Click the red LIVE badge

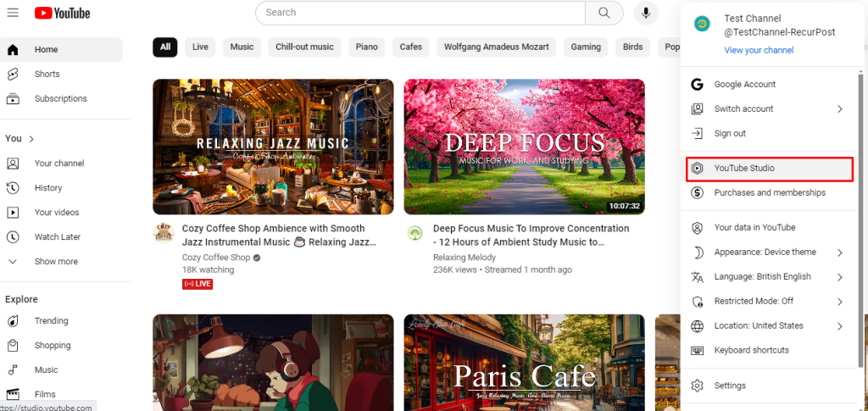click(x=198, y=284)
